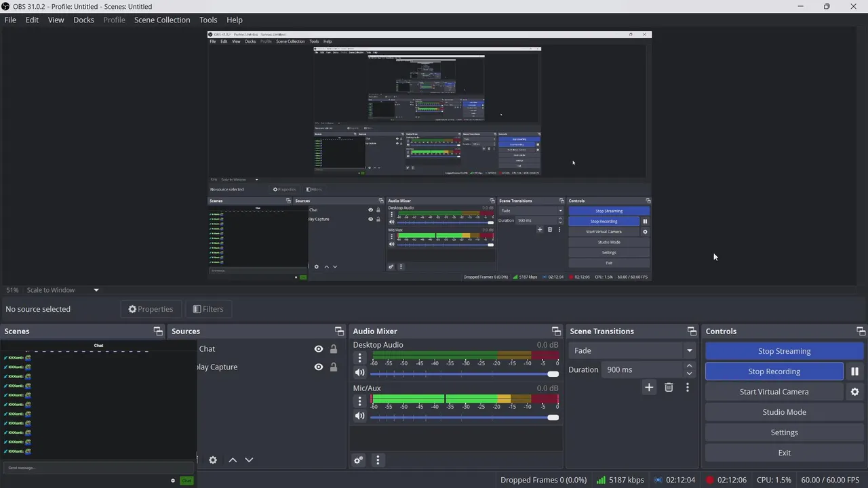The width and height of the screenshot is (868, 488).
Task: Click the recording time status icon
Action: (709, 480)
